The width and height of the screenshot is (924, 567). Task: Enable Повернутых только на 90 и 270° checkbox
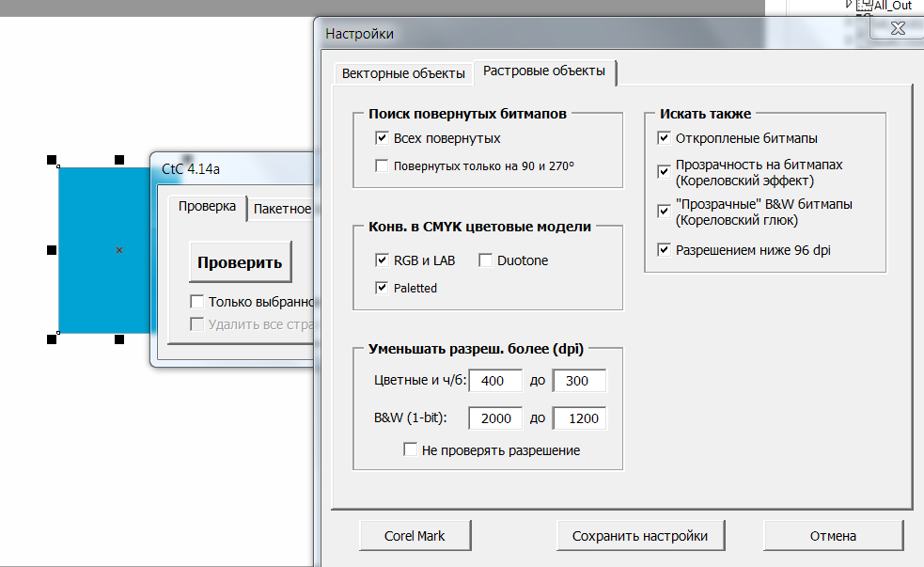382,166
